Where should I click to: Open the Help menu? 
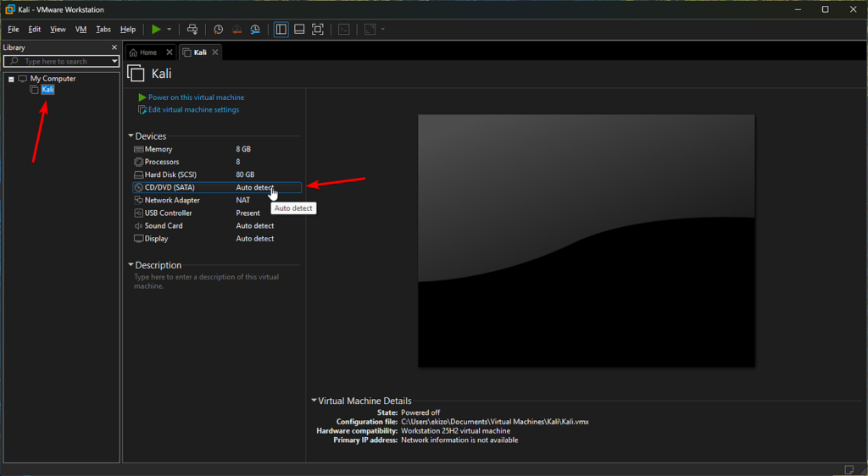128,30
